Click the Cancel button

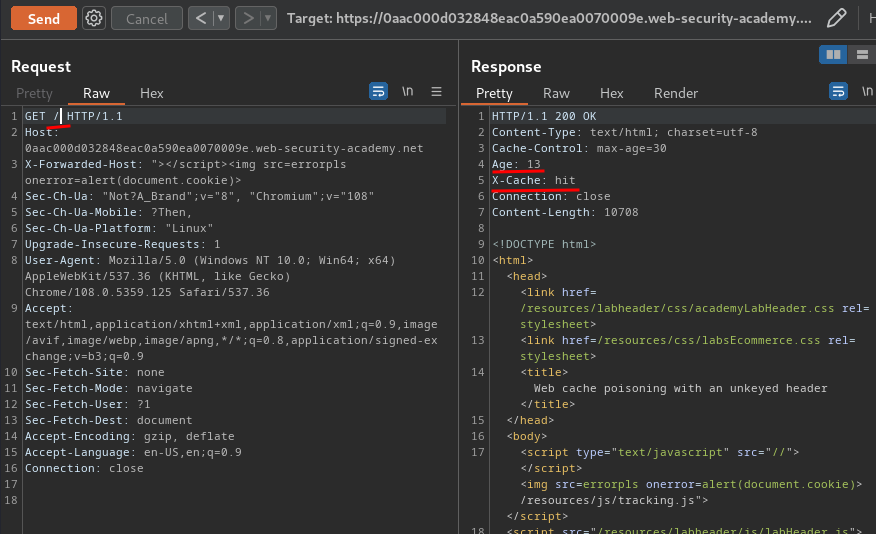click(146, 18)
